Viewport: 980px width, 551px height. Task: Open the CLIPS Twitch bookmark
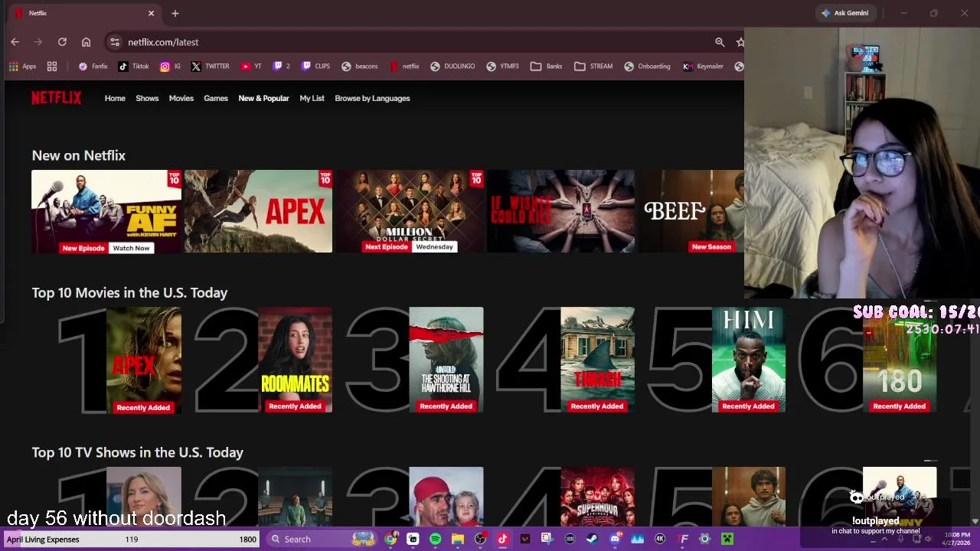click(x=315, y=67)
